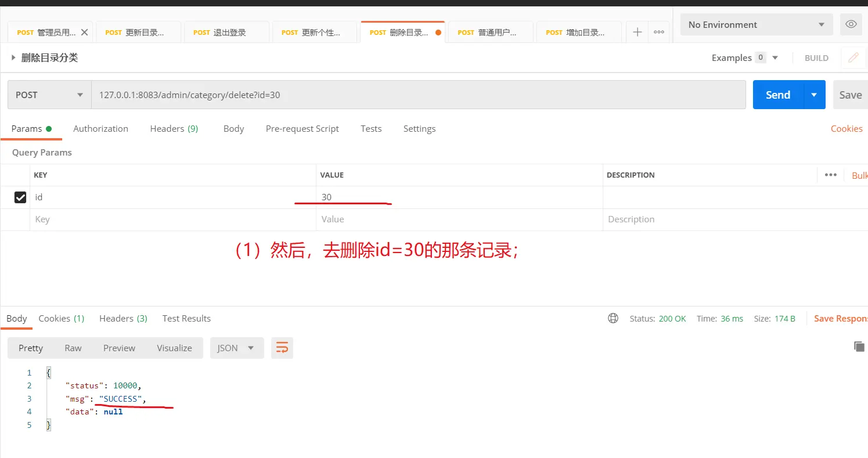Expand the No Environment selector

point(756,24)
